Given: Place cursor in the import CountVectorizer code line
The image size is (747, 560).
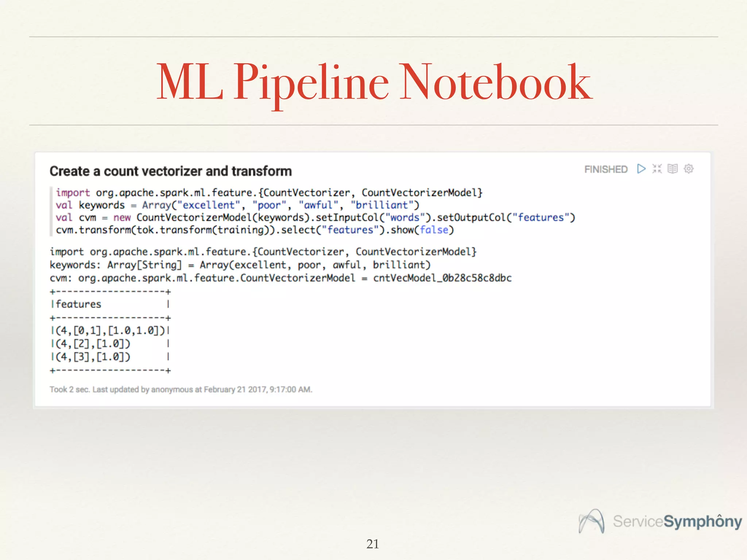Looking at the screenshot, I should (269, 192).
